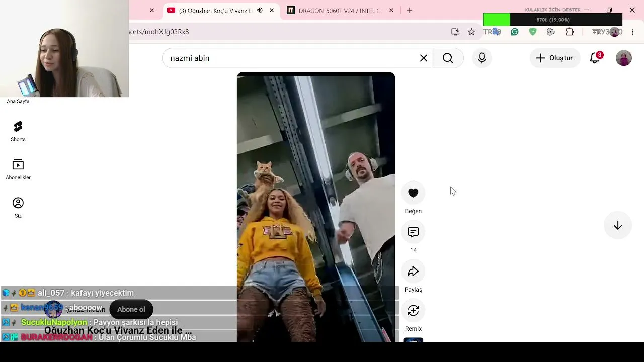Go to Ana Sayfa in the sidebar
Screen dimensions: 644x362
click(18, 101)
